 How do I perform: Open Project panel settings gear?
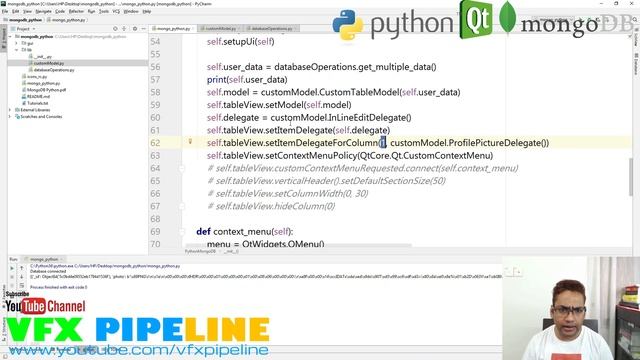tap(135, 29)
